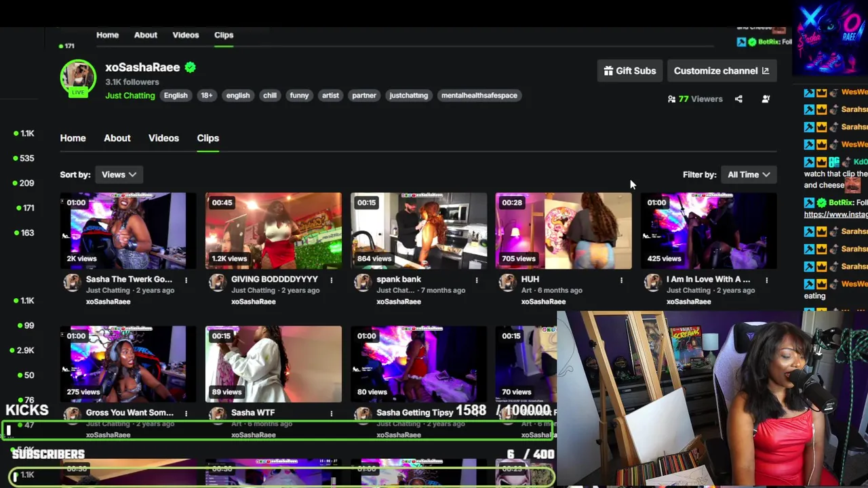Play the Gross You Want Som... clip thumbnail
This screenshot has width=868, height=488.
click(x=128, y=364)
